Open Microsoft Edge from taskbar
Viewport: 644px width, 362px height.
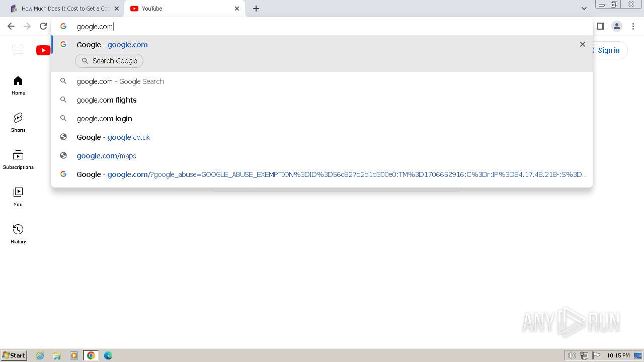(108, 355)
